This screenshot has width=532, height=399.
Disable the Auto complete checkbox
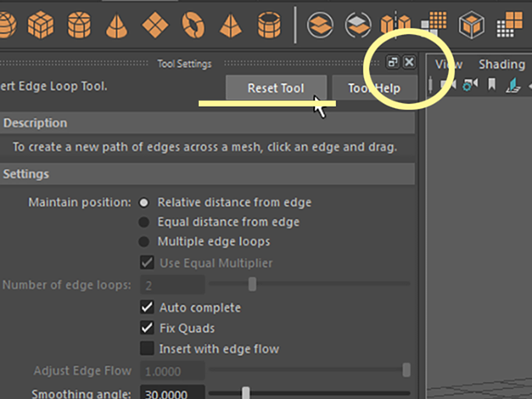pyautogui.click(x=147, y=308)
